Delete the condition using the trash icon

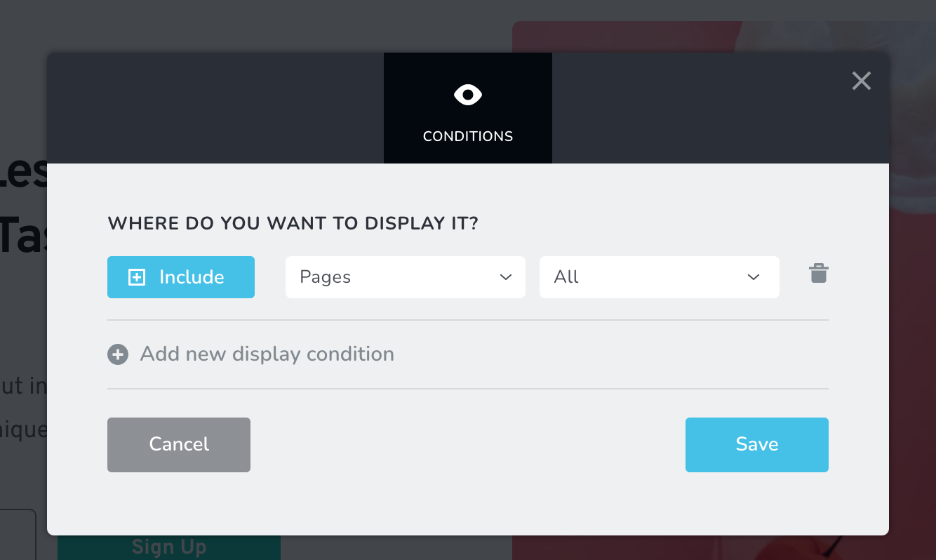(818, 274)
